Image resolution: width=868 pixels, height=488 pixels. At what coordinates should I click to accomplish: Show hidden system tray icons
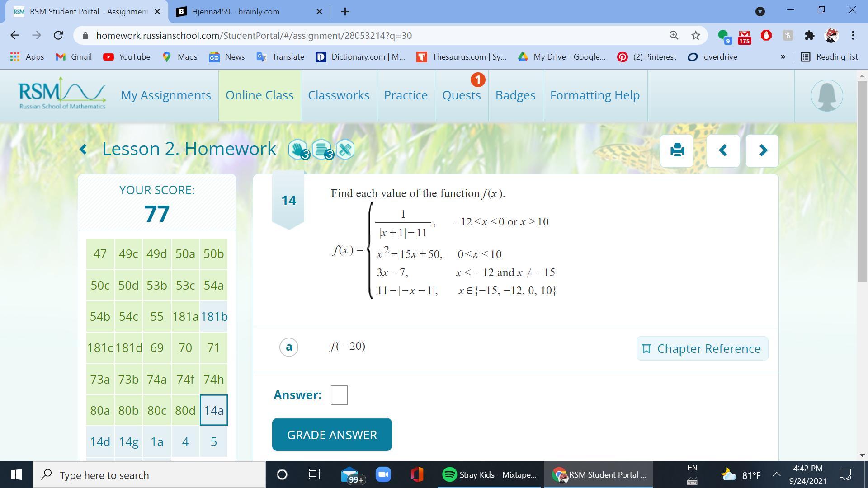[776, 474]
